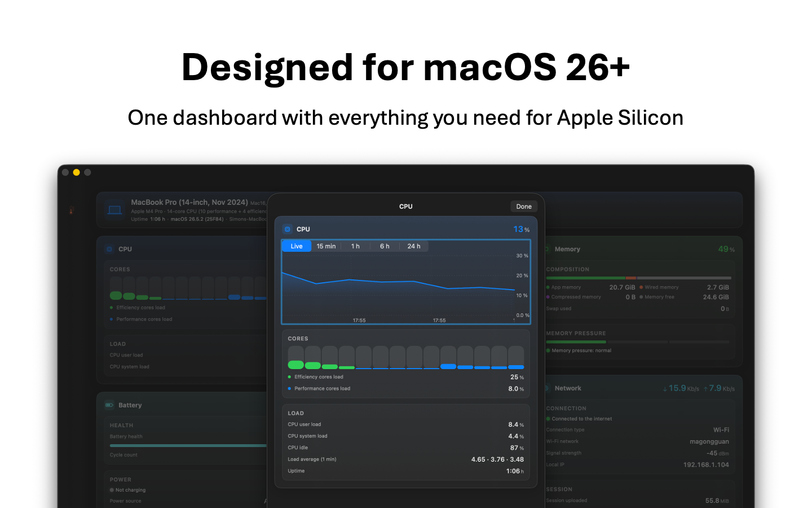Viewport: 812px width, 508px height.
Task: Click the Uptime 1:06 h value in the sheet
Action: 515,471
